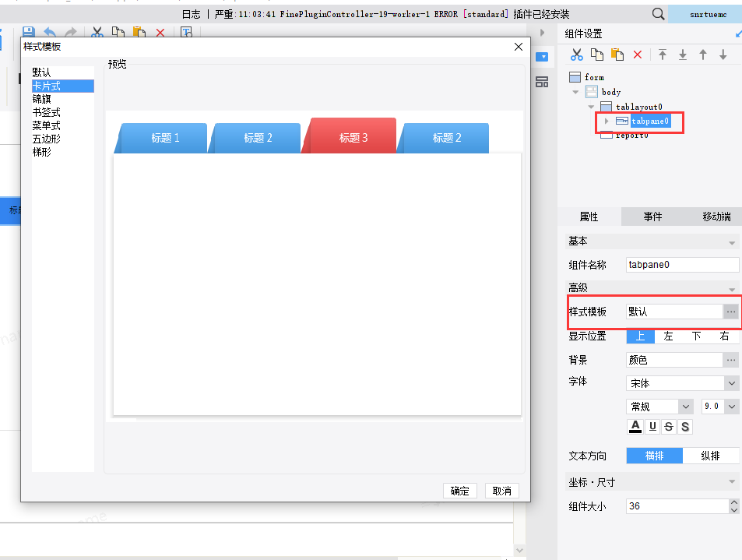
Task: Click the copy icon in the main toolbar
Action: (x=118, y=32)
